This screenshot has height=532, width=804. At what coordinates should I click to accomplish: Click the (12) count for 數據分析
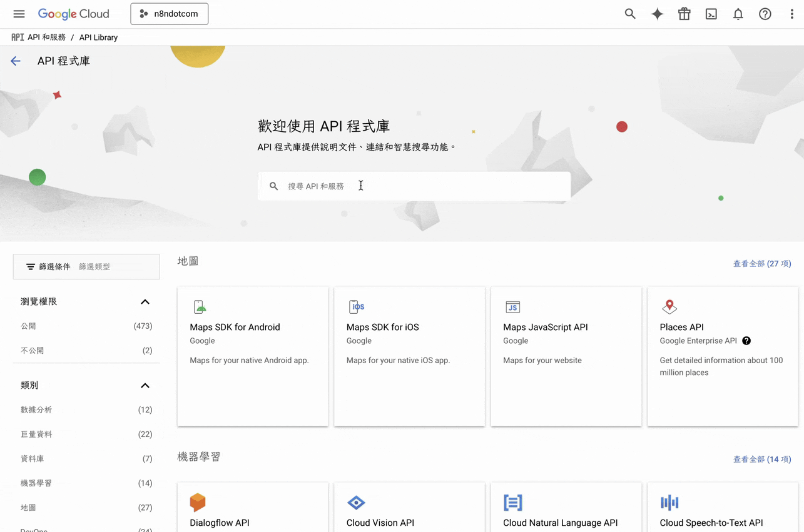(x=145, y=409)
